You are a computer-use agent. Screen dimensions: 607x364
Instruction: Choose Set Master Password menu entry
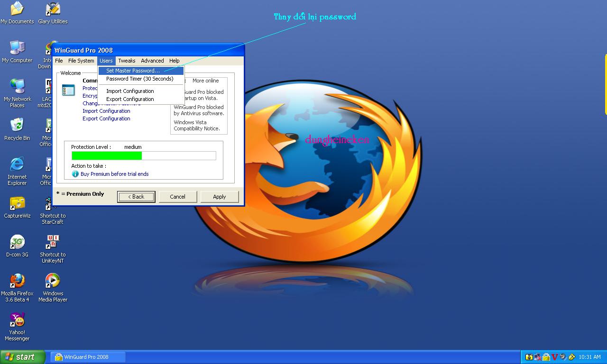141,71
